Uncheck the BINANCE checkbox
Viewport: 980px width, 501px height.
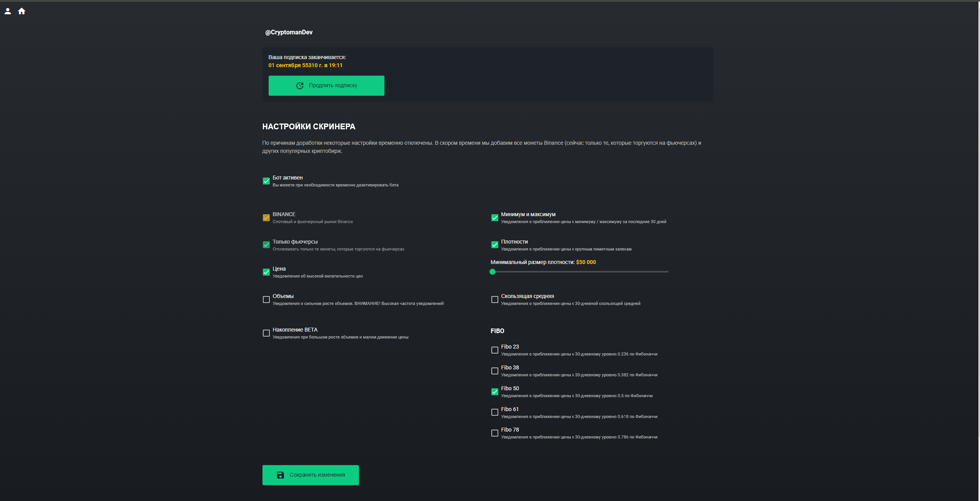266,218
